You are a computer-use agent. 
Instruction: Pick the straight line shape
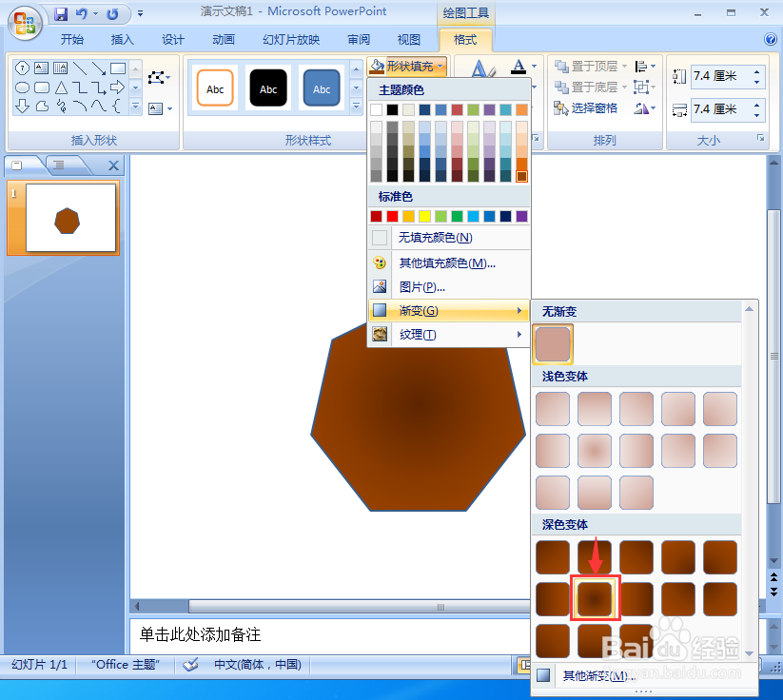(x=80, y=68)
